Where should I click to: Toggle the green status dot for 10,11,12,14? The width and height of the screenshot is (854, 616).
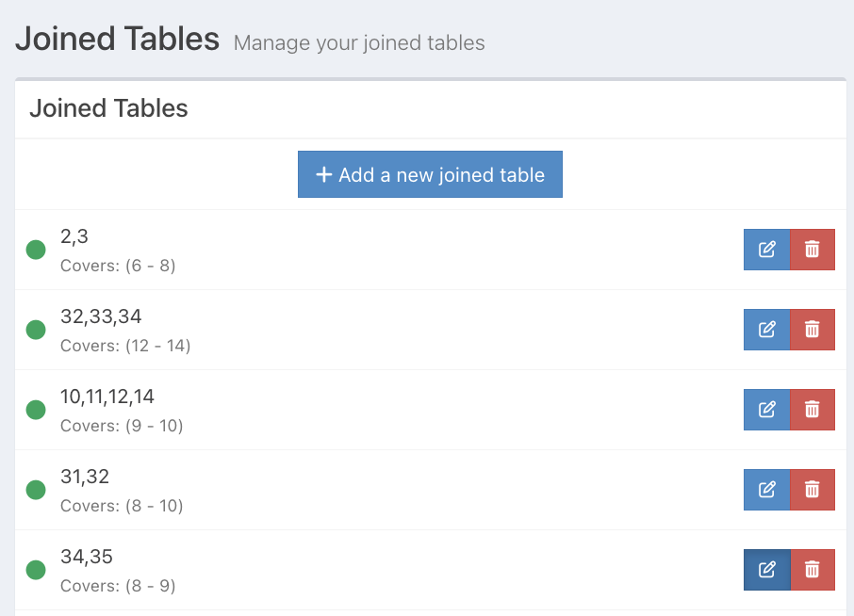[x=36, y=410]
